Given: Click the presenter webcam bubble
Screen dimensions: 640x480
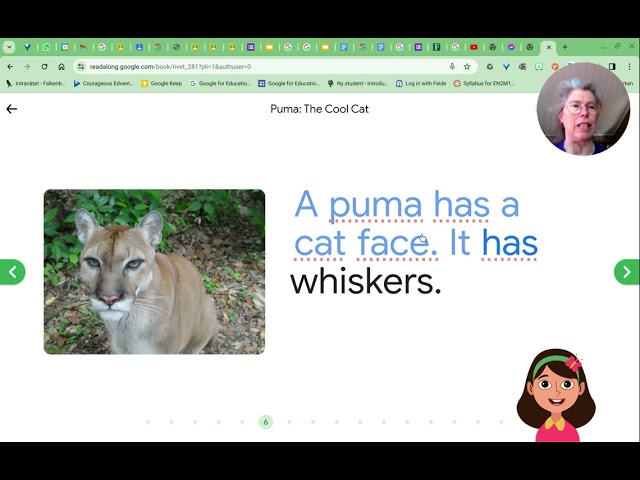Looking at the screenshot, I should (583, 109).
